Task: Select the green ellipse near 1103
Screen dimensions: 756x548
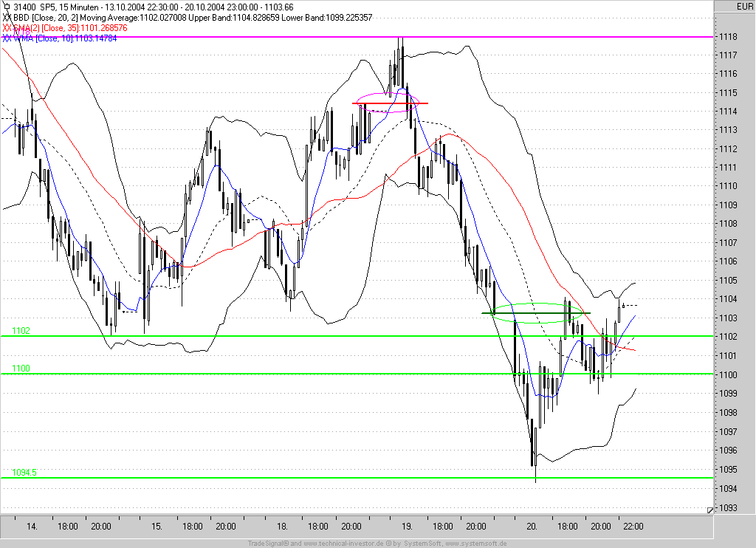Action: pyautogui.click(x=537, y=313)
